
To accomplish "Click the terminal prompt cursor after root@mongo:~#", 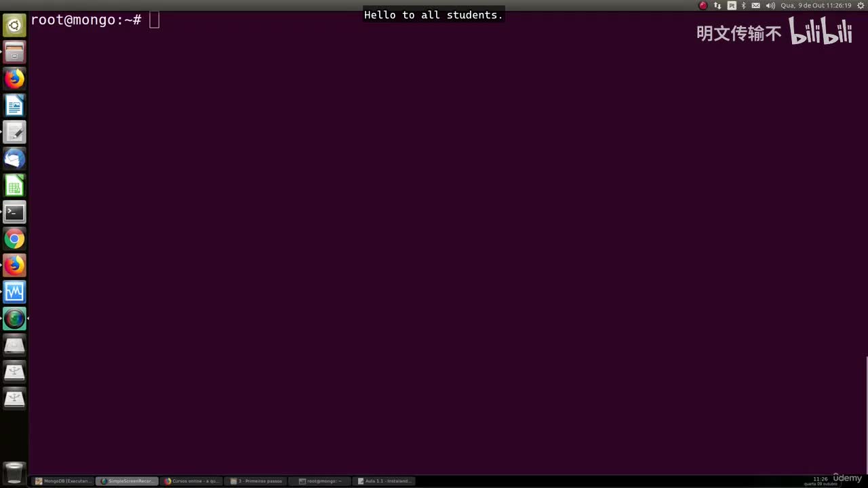I will point(155,20).
